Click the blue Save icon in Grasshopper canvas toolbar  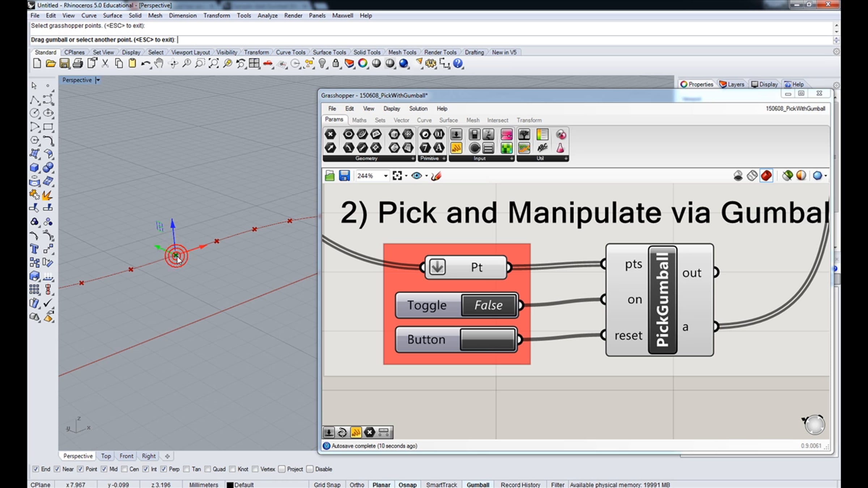(x=344, y=176)
